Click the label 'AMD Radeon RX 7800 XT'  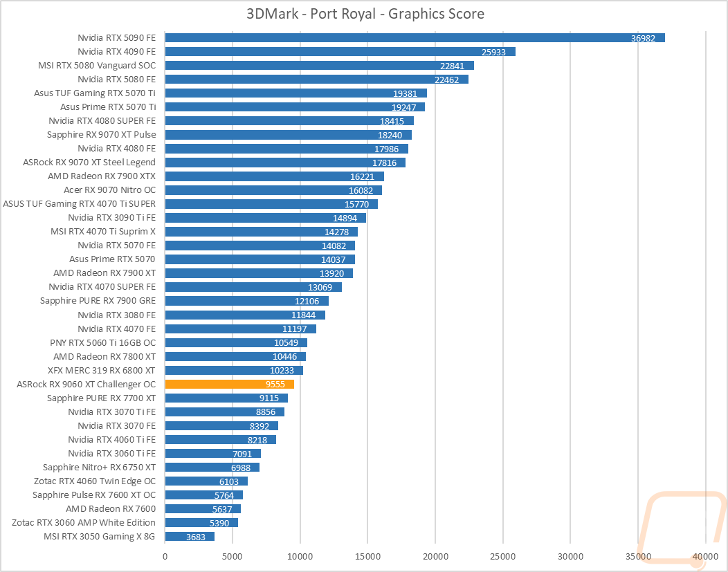click(x=104, y=357)
